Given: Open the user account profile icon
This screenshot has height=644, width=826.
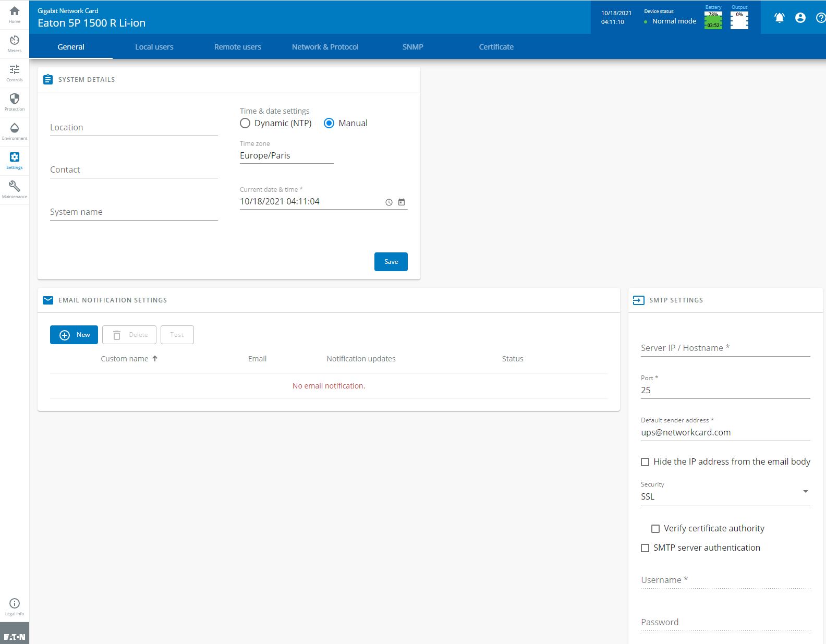Looking at the screenshot, I should coord(800,18).
